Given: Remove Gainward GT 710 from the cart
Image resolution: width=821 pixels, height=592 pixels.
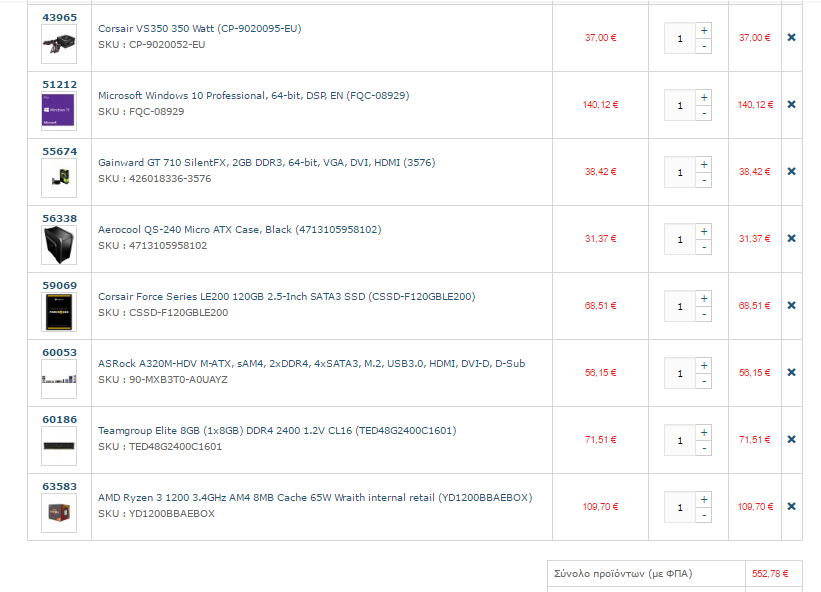Looking at the screenshot, I should (x=791, y=172).
